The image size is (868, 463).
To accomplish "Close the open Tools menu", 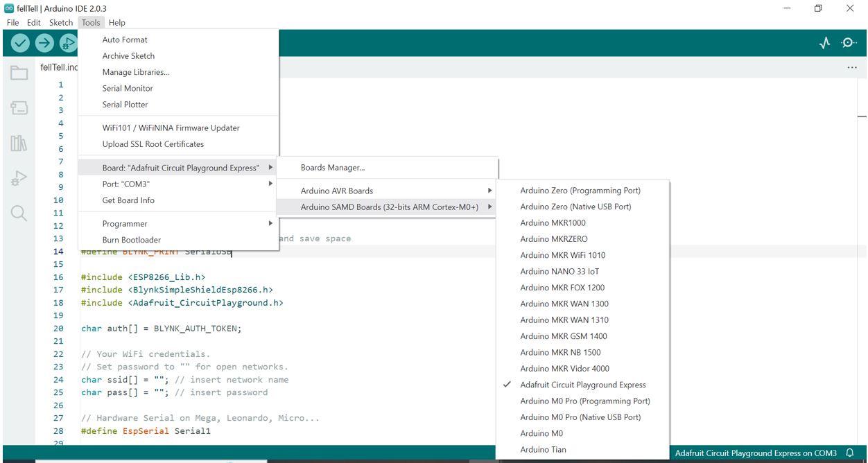I will click(91, 22).
